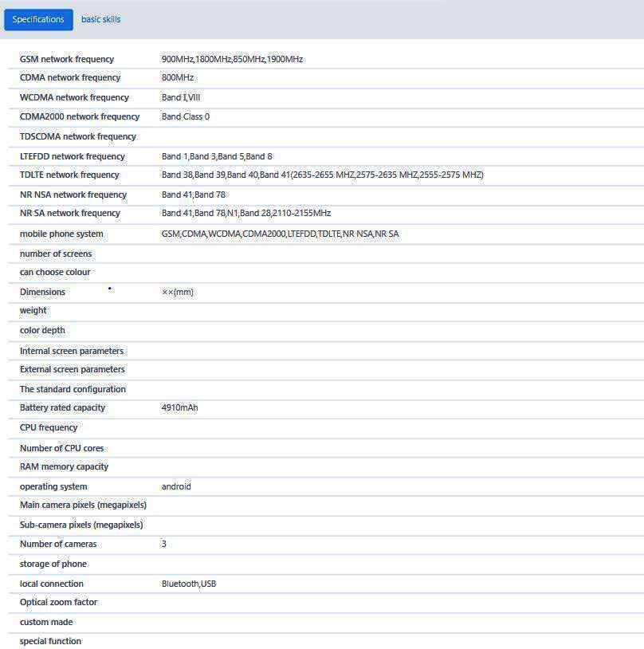Screen dimensions: 644x649
Task: Select the NR SA network frequency value
Action: tap(246, 213)
